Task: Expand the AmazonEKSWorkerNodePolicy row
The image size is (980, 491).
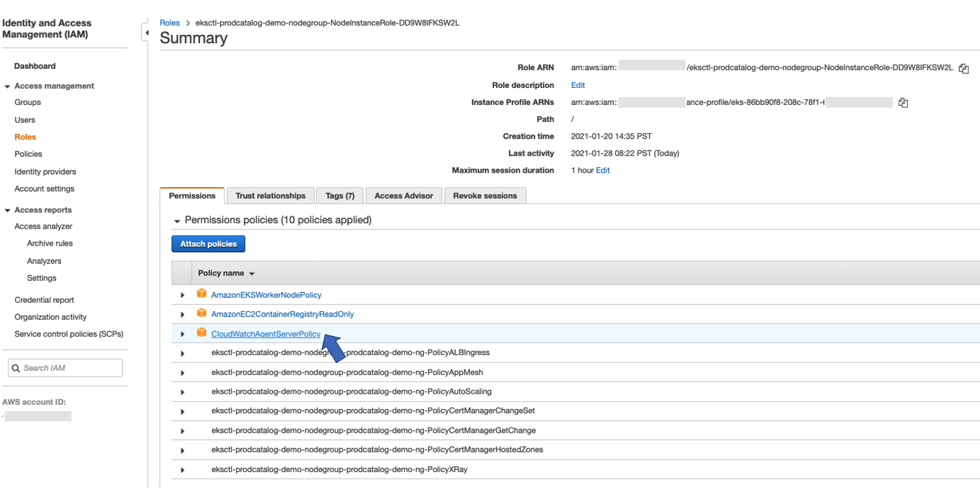Action: [x=183, y=295]
